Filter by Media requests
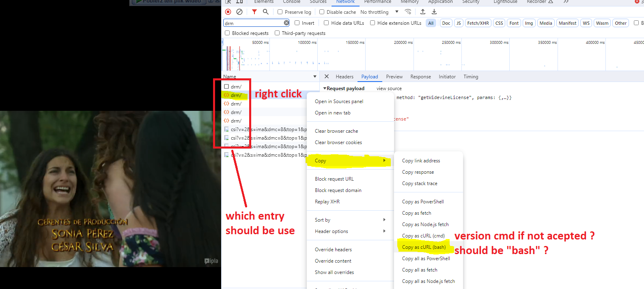 tap(546, 23)
